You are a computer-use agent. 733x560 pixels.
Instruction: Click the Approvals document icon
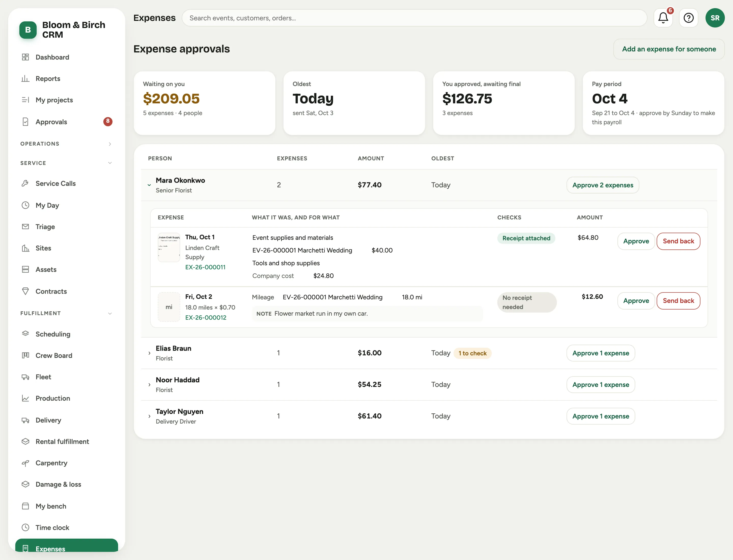pyautogui.click(x=25, y=122)
